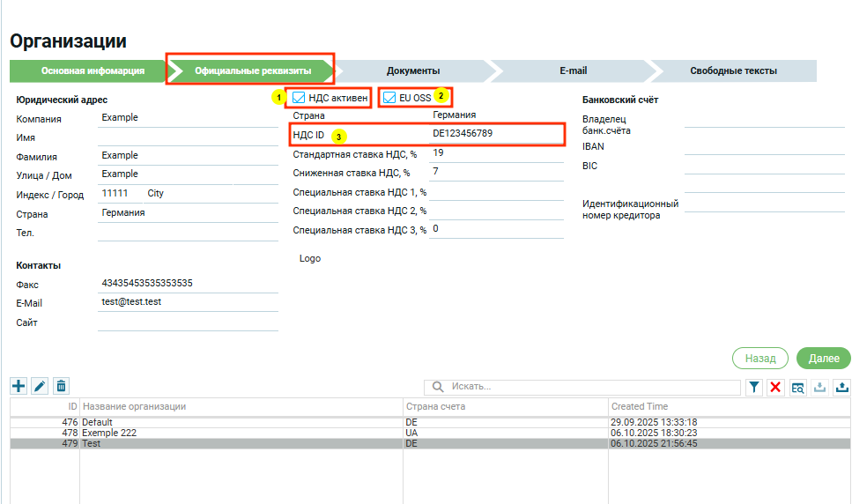This screenshot has height=504, width=852.
Task: Select the Exemple 222 row in table
Action: [238, 434]
